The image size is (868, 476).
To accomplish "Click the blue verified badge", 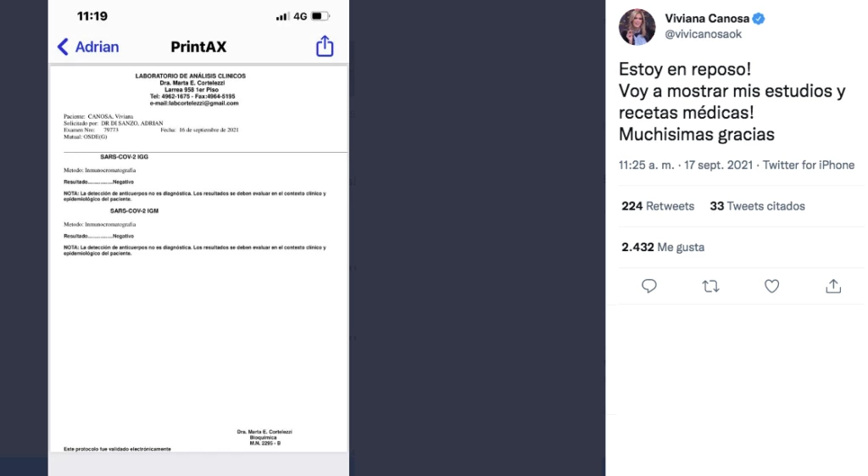I will 759,19.
